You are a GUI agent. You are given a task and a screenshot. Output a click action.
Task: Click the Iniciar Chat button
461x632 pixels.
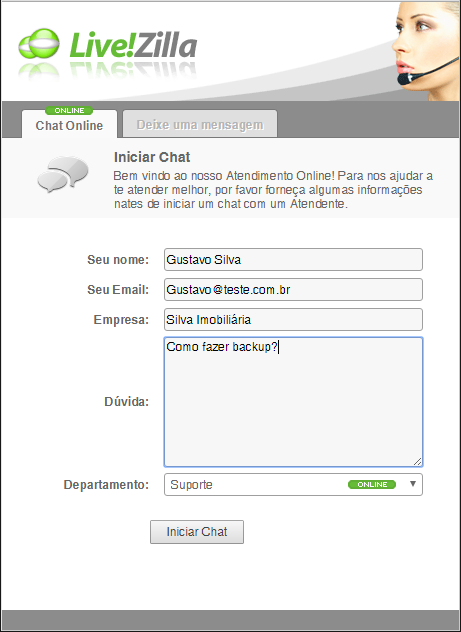click(197, 532)
